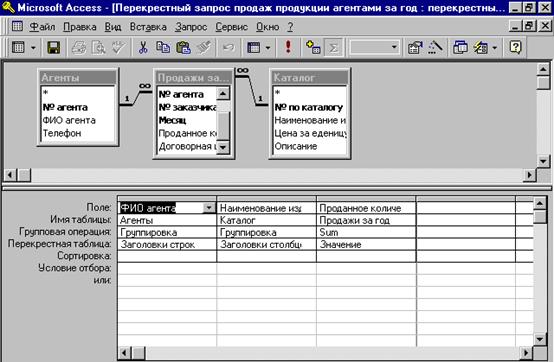Open the Query Type dropdown arrow
Viewport: 554px width, 362px height.
tap(268, 47)
